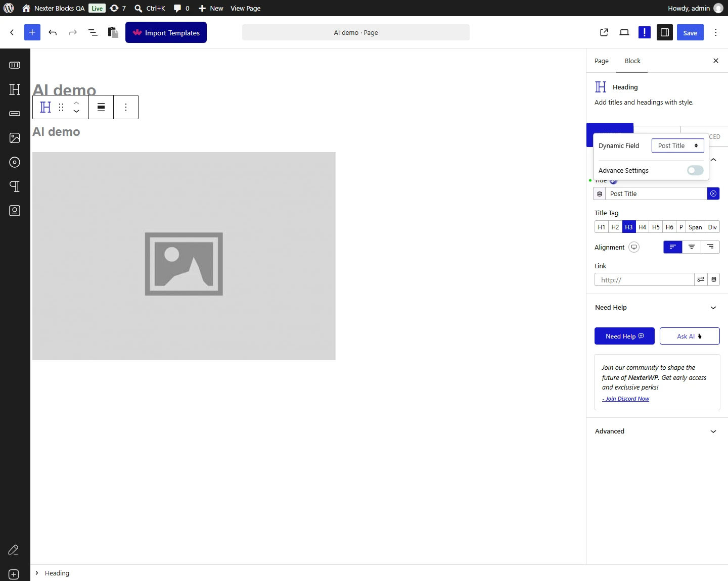Open link options sliders icon
The image size is (728, 581).
point(701,279)
